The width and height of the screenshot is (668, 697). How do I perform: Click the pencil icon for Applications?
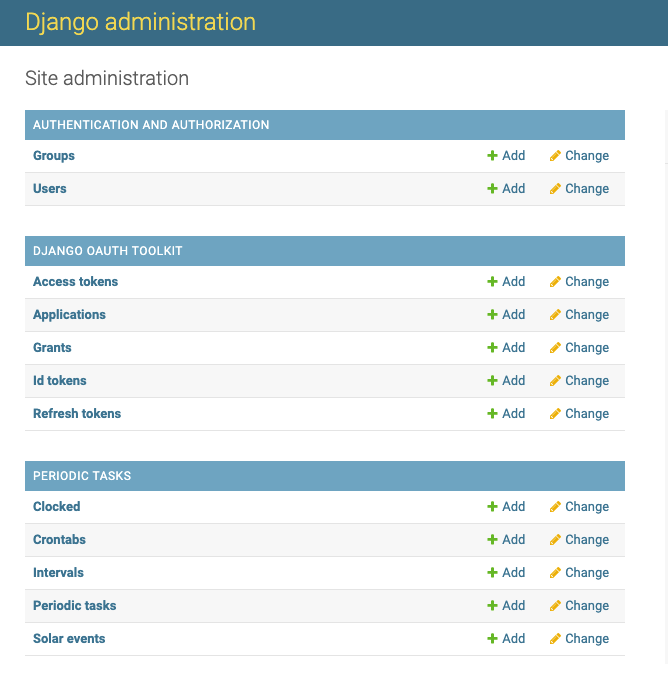(x=555, y=315)
